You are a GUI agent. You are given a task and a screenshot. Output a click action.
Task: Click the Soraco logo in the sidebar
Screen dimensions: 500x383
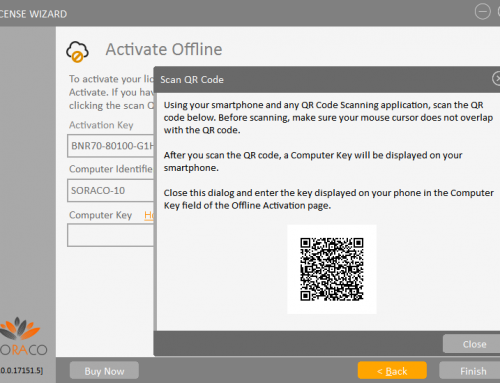tap(23, 336)
